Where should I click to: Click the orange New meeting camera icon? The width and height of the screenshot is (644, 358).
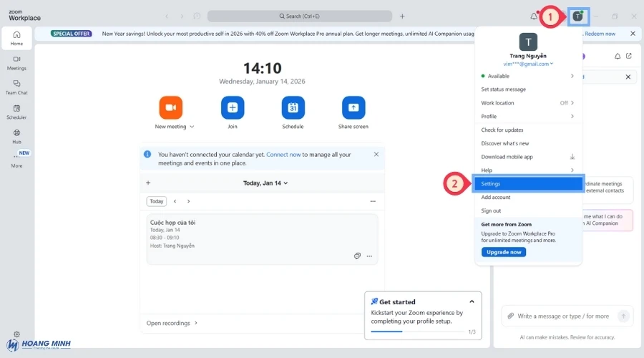pos(170,107)
